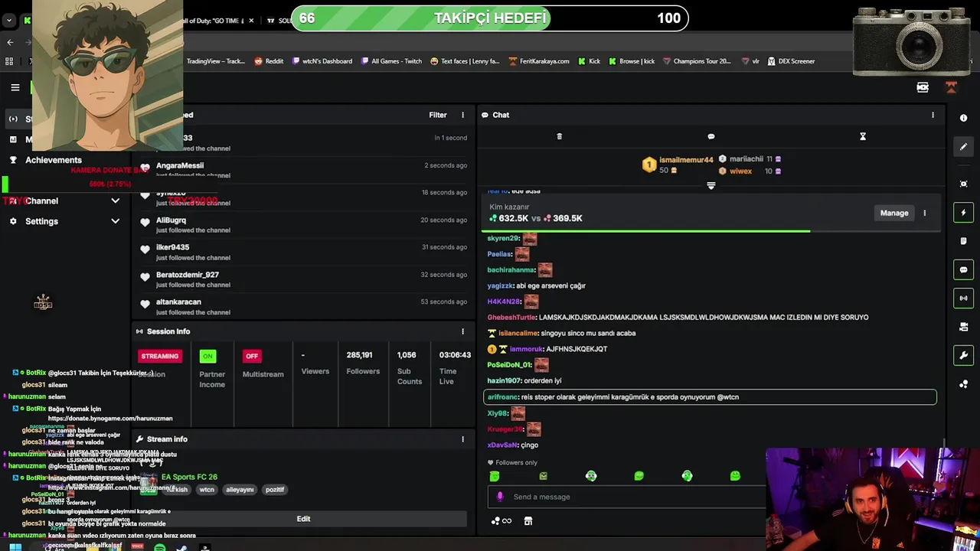The height and width of the screenshot is (551, 980).
Task: Open Achievements in the left sidebar
Action: click(53, 160)
